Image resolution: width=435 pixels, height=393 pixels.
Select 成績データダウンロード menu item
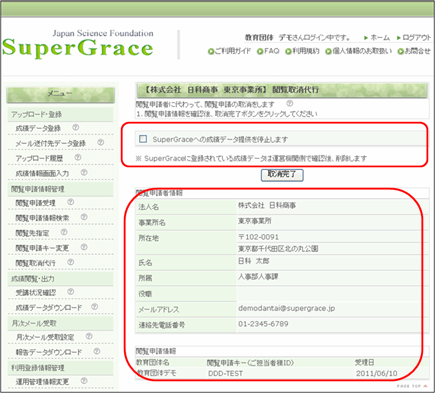(x=49, y=308)
